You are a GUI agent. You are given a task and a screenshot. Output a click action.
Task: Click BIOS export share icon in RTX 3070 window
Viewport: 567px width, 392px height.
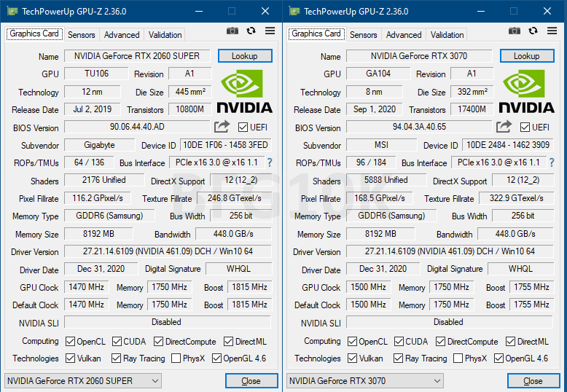click(x=504, y=127)
